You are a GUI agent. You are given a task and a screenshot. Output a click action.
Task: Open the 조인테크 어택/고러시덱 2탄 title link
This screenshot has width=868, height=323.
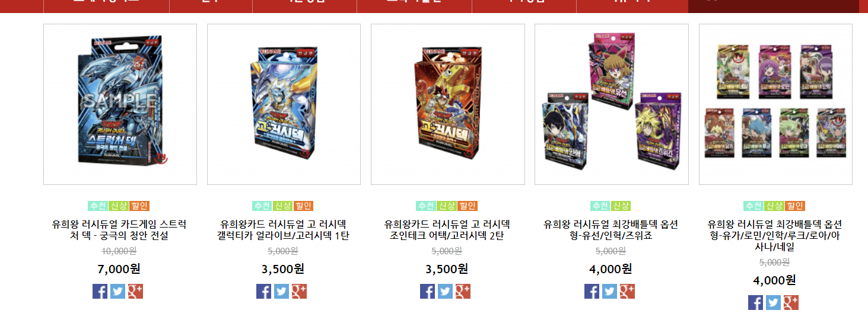coord(447,230)
